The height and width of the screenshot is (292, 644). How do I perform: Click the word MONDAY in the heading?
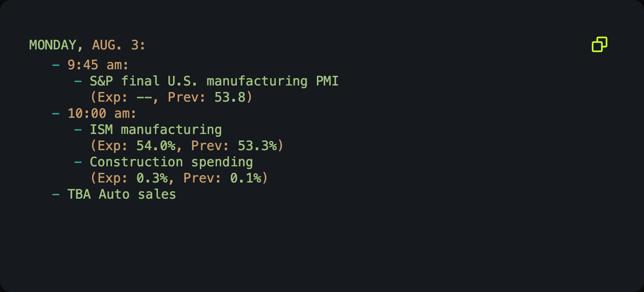(x=52, y=45)
